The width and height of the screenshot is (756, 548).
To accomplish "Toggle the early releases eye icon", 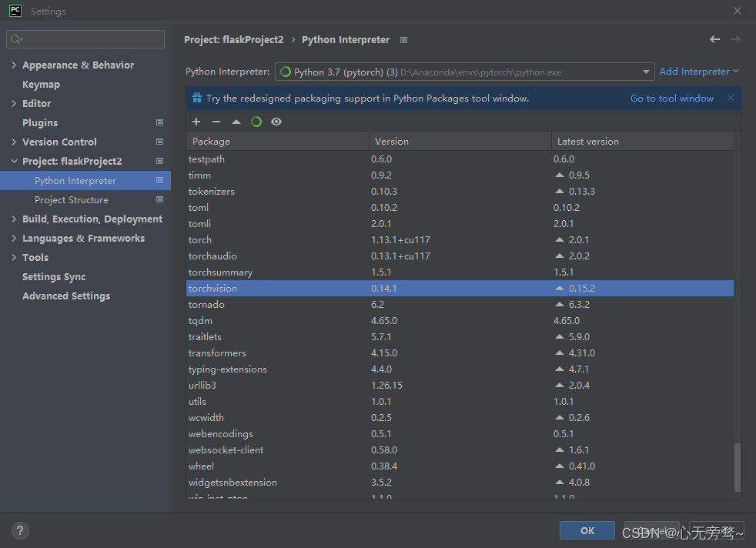I will coord(276,122).
